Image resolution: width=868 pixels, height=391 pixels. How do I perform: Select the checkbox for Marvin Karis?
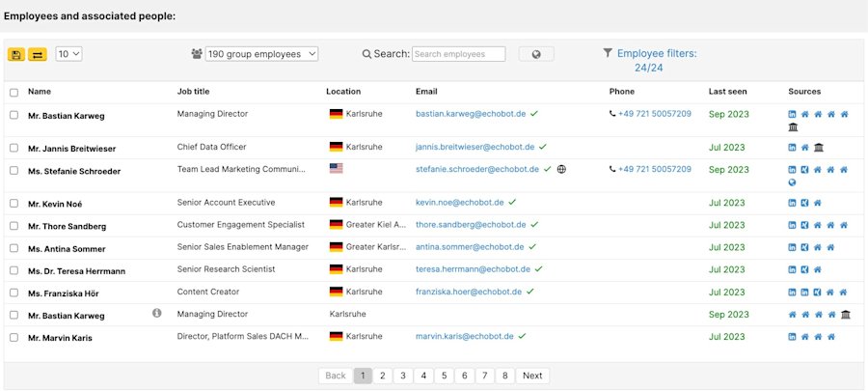tap(14, 337)
